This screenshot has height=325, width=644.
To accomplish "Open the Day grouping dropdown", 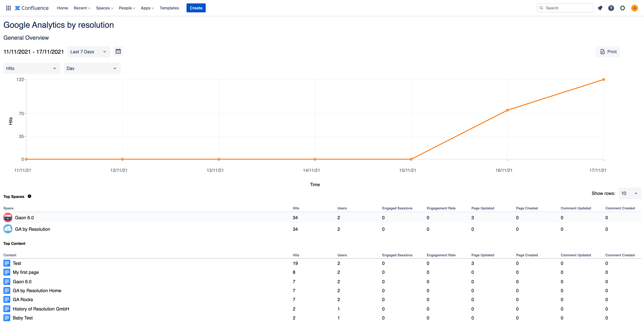I will 92,68.
